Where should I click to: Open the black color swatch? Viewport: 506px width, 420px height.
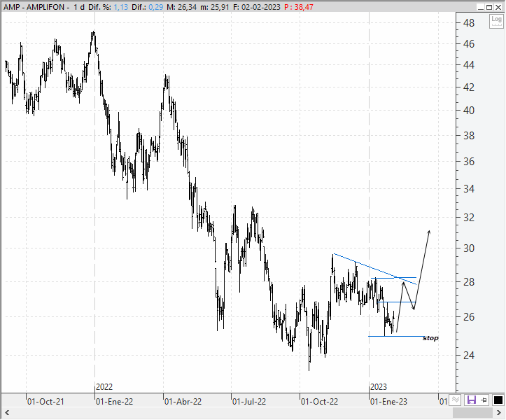(x=498, y=400)
